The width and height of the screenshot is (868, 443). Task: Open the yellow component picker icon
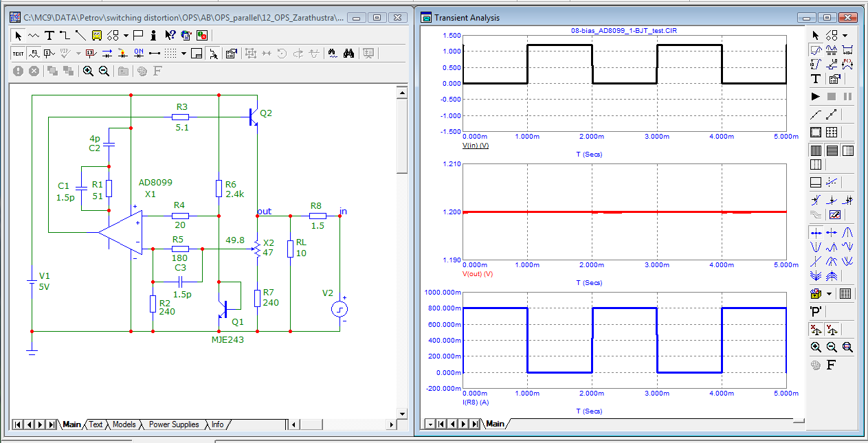click(97, 36)
